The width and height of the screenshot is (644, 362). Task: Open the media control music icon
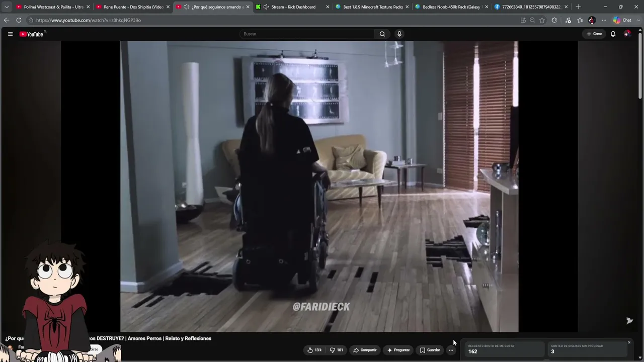click(568, 20)
